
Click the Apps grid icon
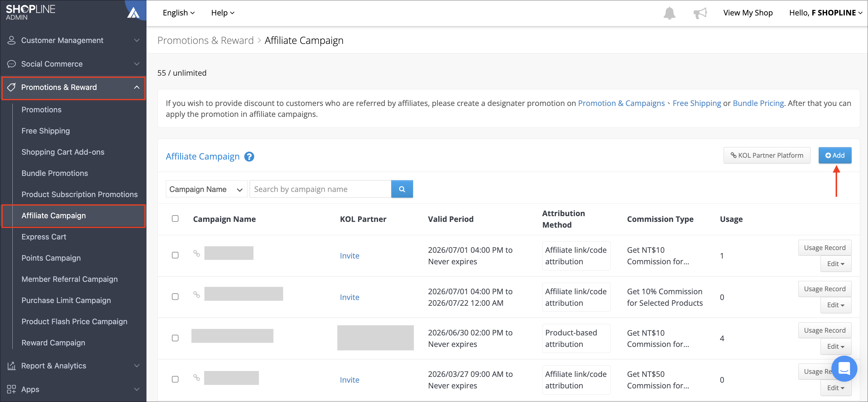click(x=12, y=389)
